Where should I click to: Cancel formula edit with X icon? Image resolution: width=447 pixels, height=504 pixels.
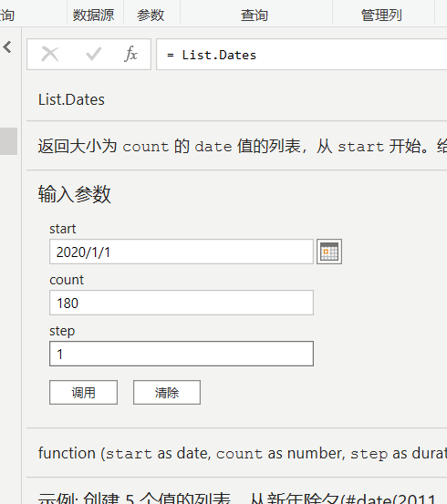pos(50,54)
